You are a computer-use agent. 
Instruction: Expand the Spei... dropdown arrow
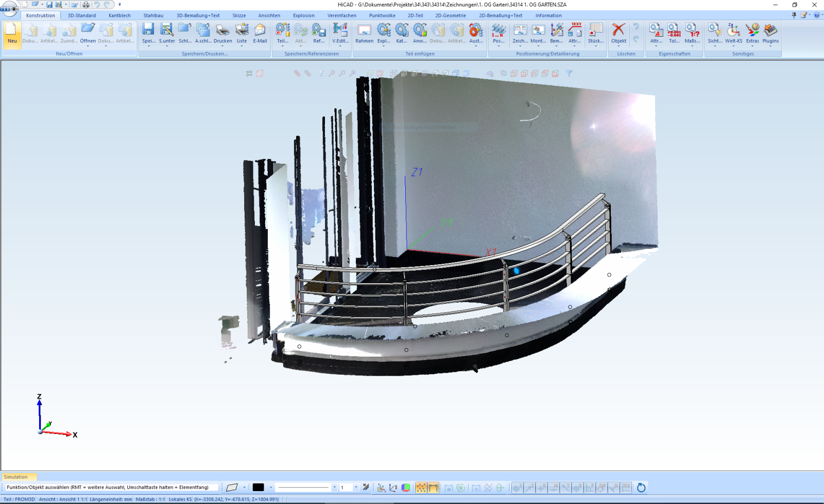coord(148,46)
